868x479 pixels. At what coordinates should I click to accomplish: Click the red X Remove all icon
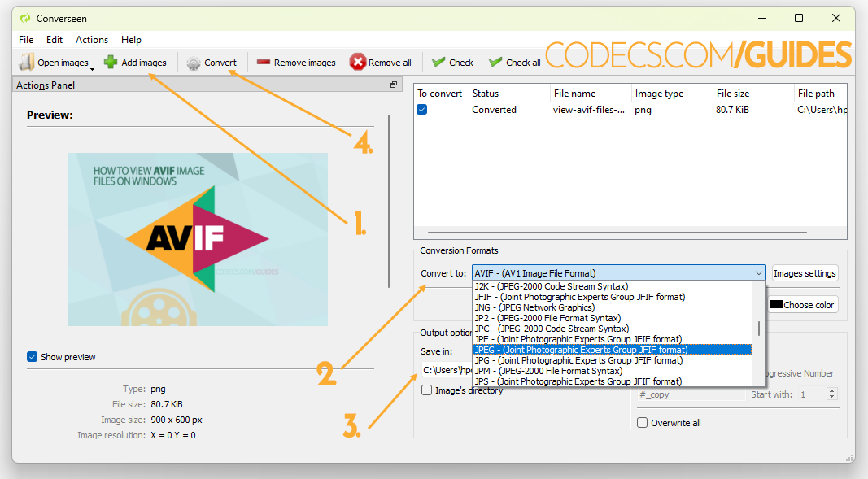(x=358, y=62)
